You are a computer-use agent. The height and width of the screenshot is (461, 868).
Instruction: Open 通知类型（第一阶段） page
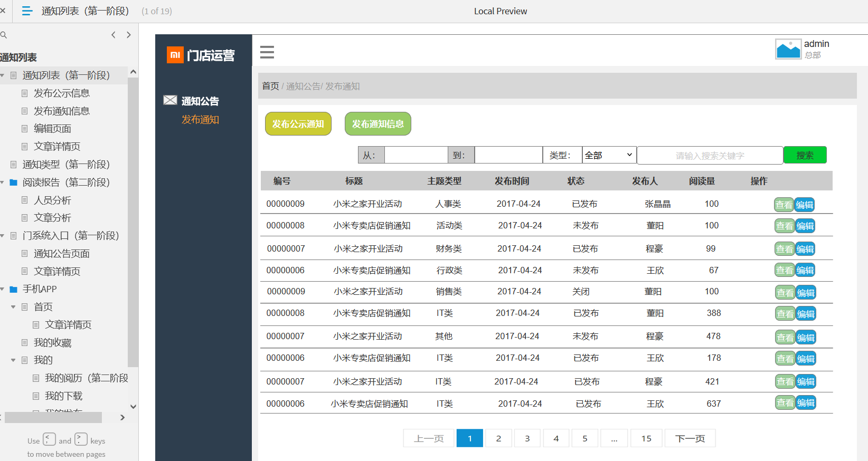coord(66,165)
